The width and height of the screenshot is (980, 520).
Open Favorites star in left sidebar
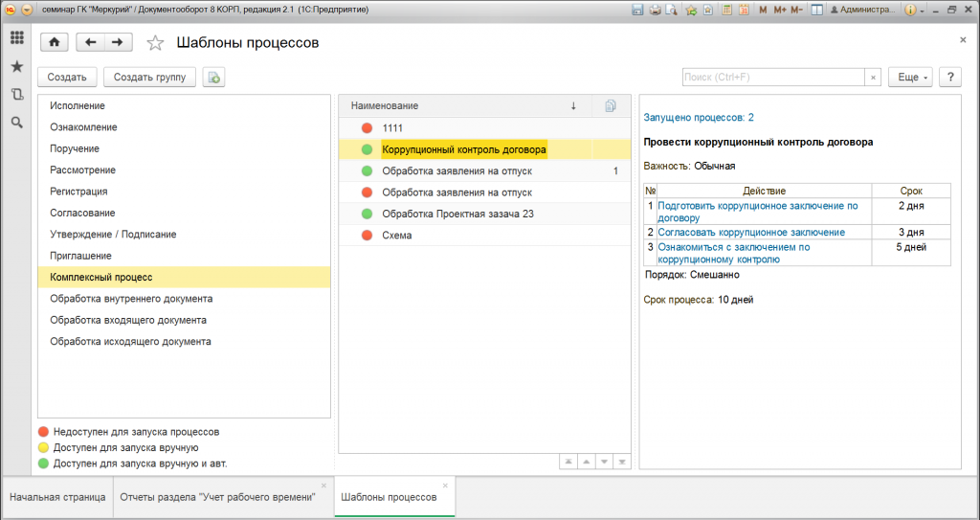point(17,66)
